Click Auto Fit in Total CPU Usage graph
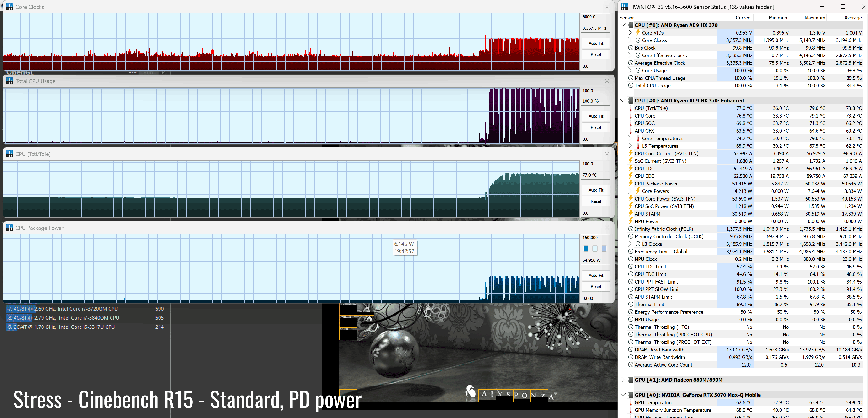Screen dimensions: 868x418 click(596, 116)
